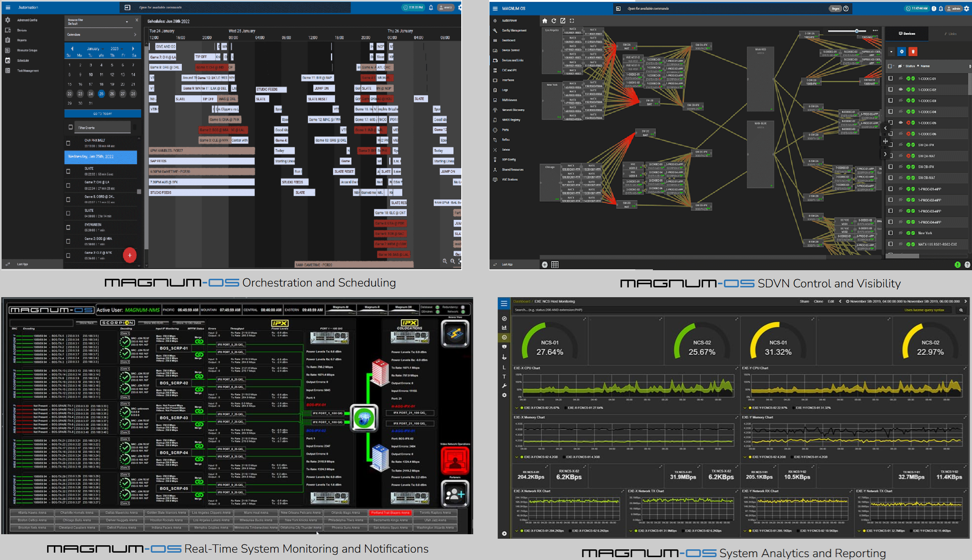Click the help question icon in MAGNUM OS header

845,9
